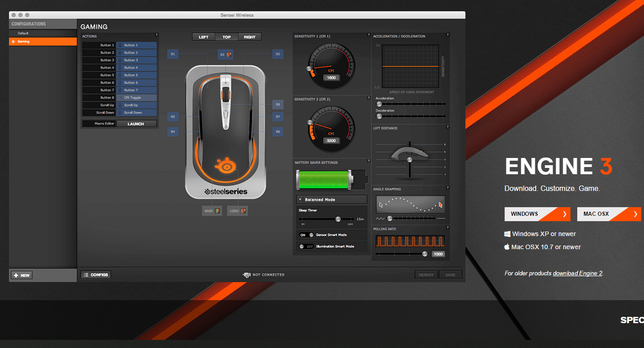Select the Gaming configuration radio button
The width and height of the screenshot is (644, 348).
click(x=13, y=42)
